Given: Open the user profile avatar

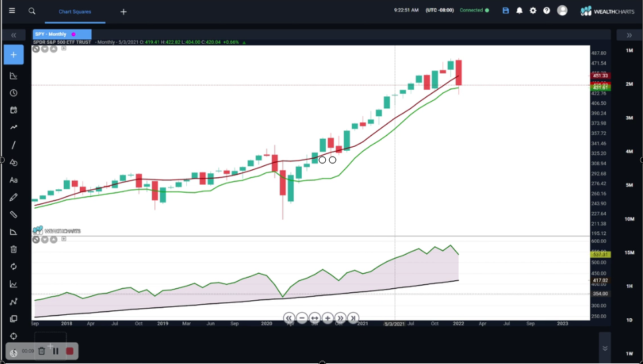Looking at the screenshot, I should point(563,11).
